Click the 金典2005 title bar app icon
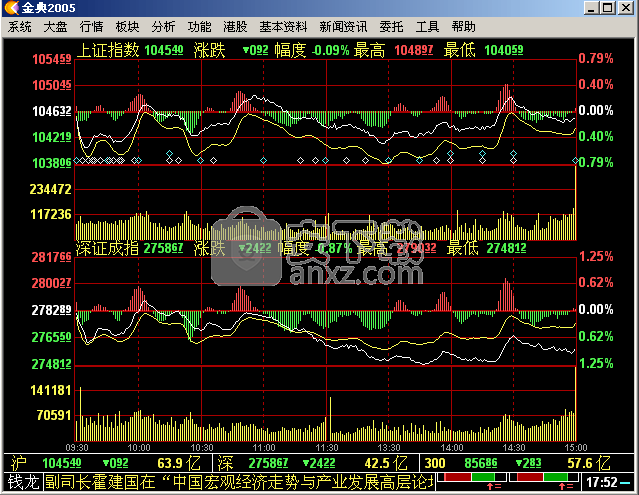Viewport: 639px width, 495px height. click(12, 7)
